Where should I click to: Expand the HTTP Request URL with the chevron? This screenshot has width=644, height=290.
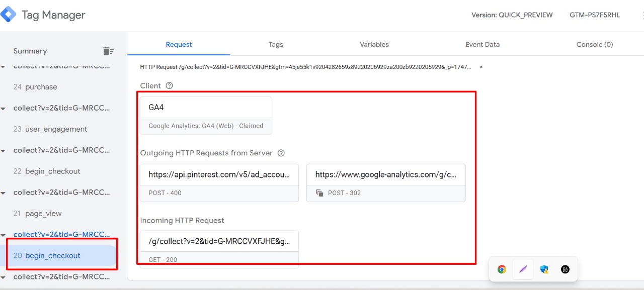point(481,67)
